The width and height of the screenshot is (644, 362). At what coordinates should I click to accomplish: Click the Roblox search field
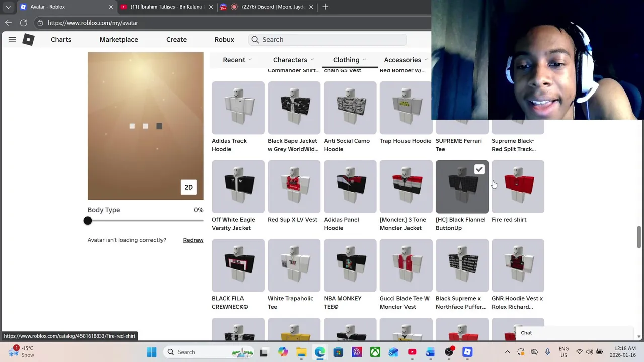pyautogui.click(x=327, y=40)
